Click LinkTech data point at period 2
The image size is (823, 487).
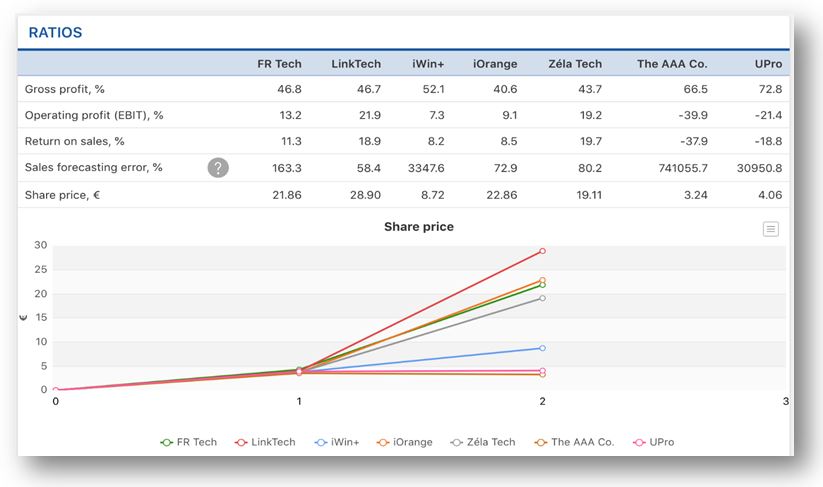(542, 251)
